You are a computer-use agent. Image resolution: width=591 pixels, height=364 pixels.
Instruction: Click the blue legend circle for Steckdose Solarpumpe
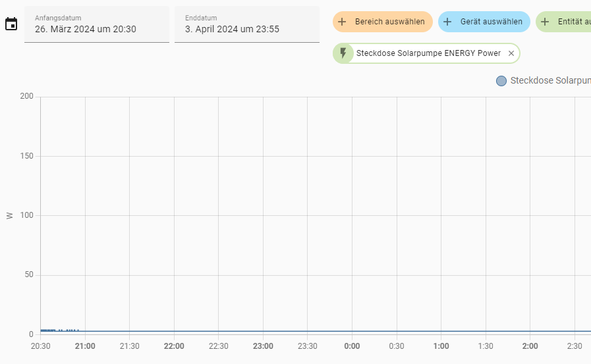tap(501, 81)
